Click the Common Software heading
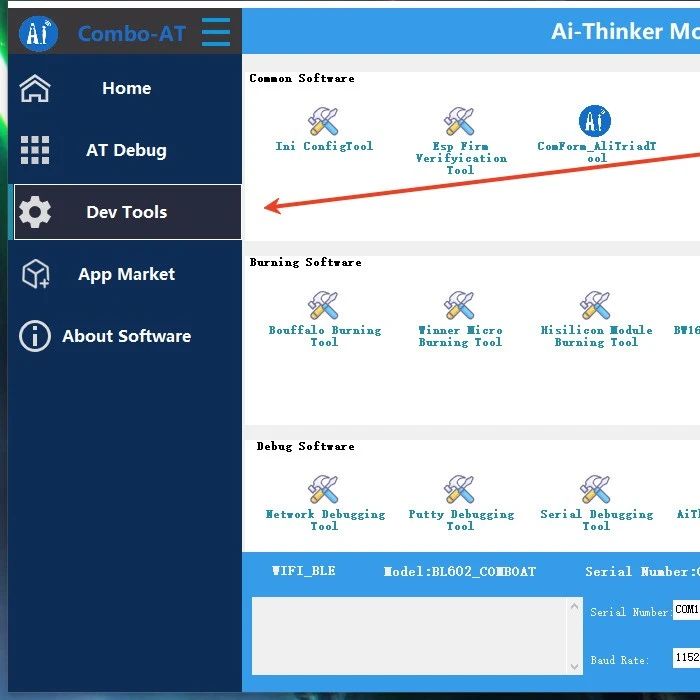This screenshot has width=700, height=700. coord(302,79)
